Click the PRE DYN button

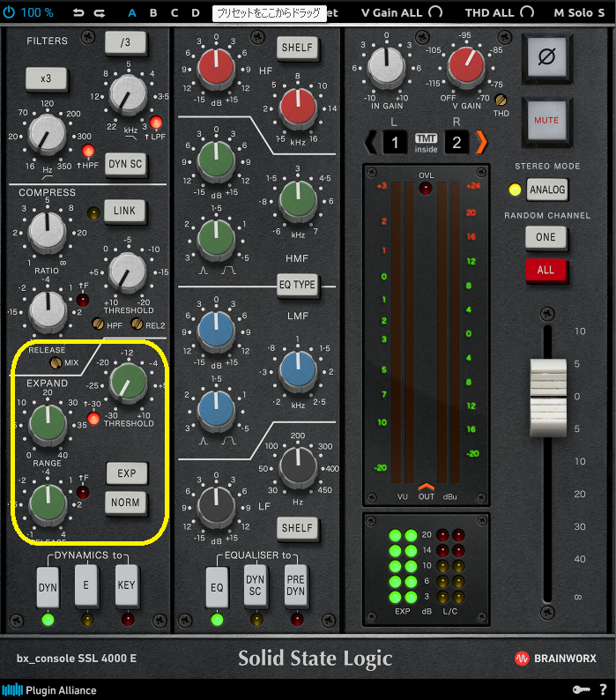[x=296, y=585]
